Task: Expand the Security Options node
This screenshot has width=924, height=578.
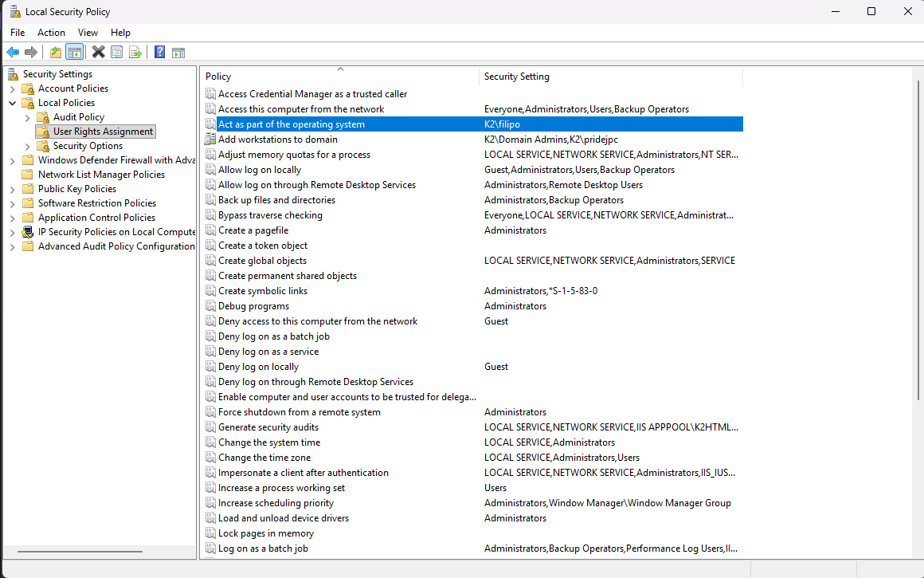Action: pos(28,146)
